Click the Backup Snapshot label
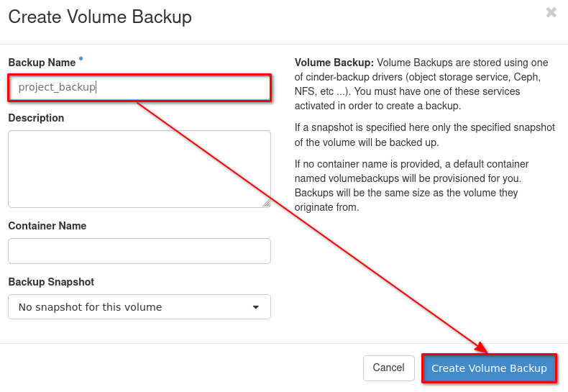568x392 pixels. [51, 282]
